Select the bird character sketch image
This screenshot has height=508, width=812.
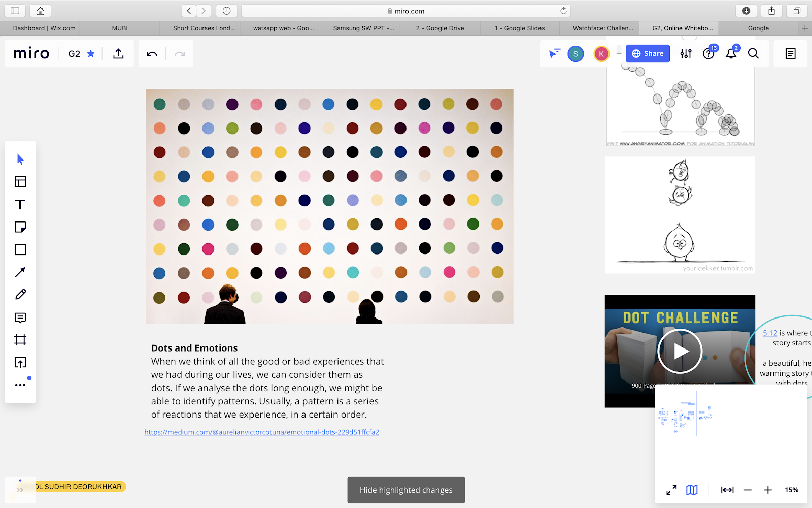(680, 215)
